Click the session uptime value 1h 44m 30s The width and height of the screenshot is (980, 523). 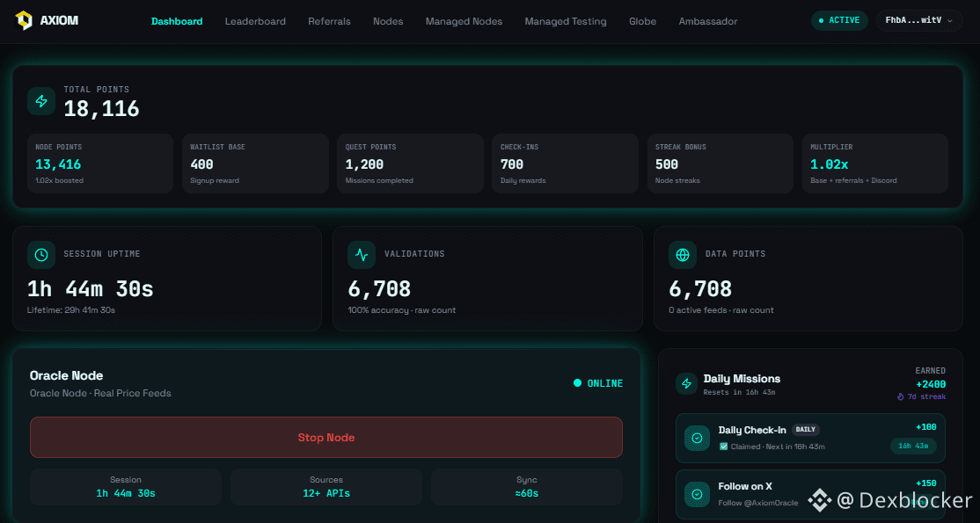(x=90, y=288)
